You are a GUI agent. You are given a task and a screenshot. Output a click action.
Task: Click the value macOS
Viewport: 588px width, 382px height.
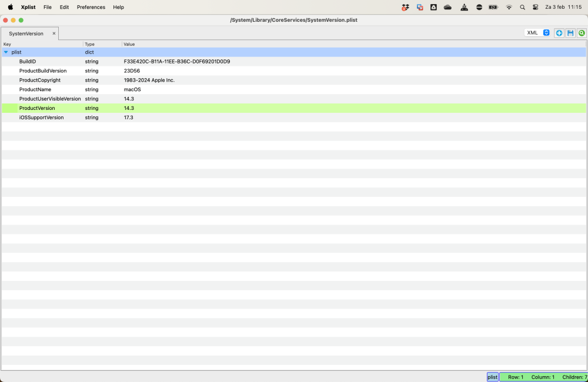coord(132,89)
